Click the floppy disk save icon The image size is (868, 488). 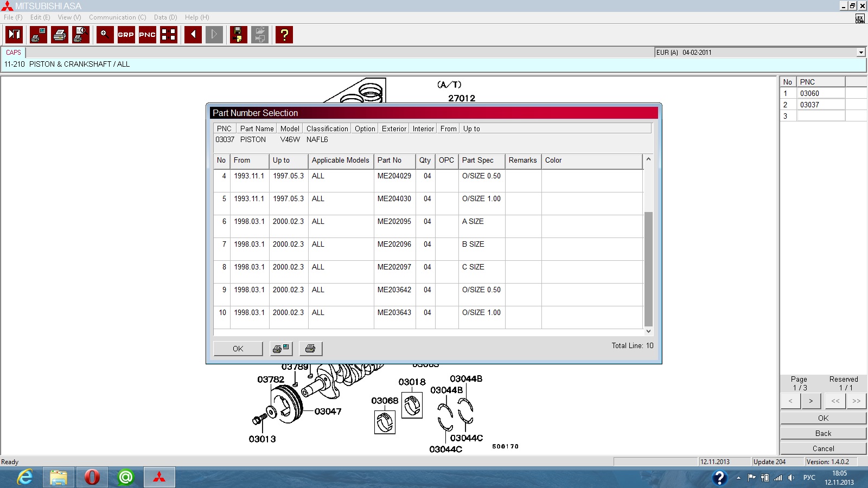[x=238, y=35]
